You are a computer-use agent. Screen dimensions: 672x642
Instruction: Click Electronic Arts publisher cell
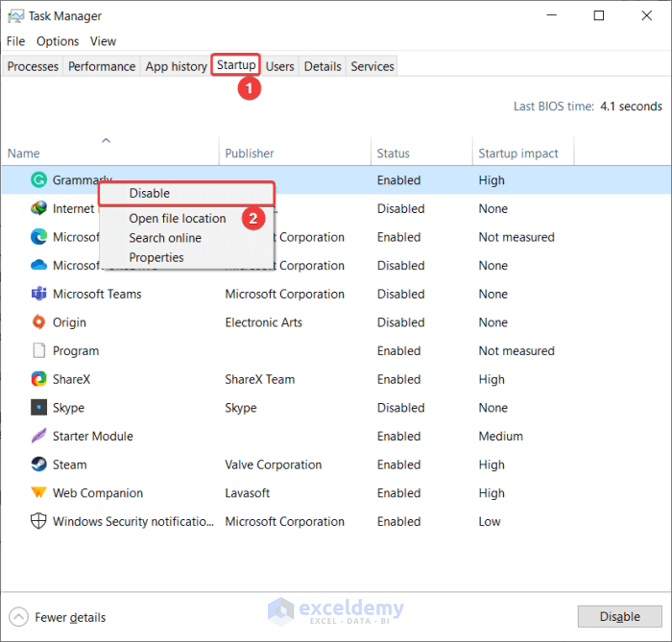click(264, 322)
